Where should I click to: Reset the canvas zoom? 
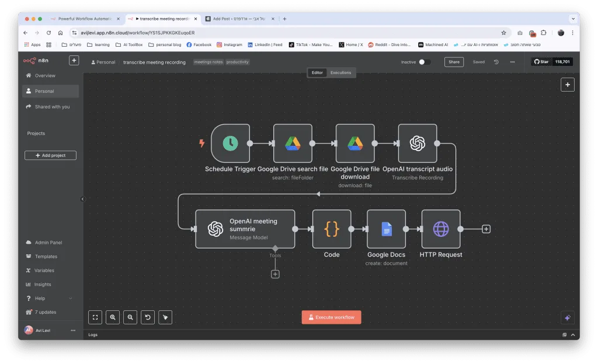click(x=148, y=317)
